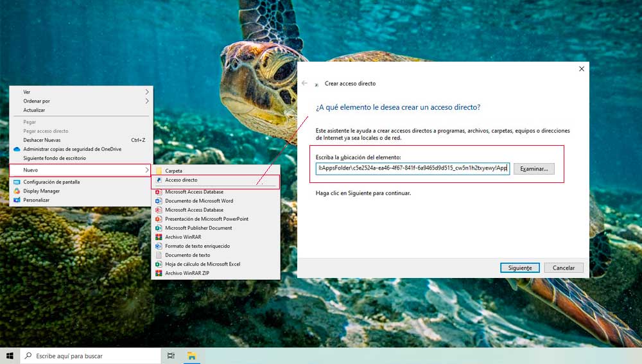642x364 pixels.
Task: Click the greyed Pegar acceso directo entry
Action: pos(46,131)
